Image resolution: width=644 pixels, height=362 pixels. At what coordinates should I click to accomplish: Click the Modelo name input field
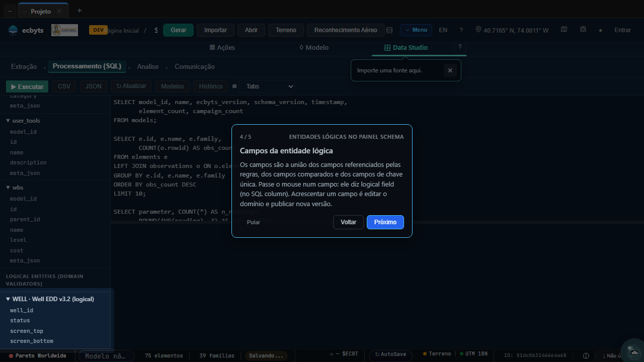pos(106,356)
